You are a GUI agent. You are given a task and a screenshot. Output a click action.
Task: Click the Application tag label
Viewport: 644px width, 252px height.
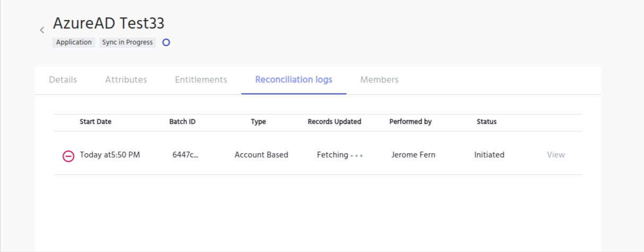click(74, 42)
